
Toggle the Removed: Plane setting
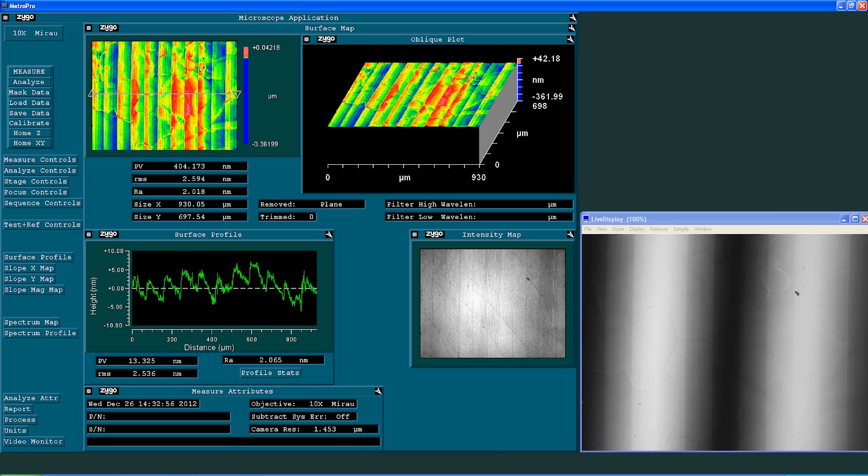311,204
